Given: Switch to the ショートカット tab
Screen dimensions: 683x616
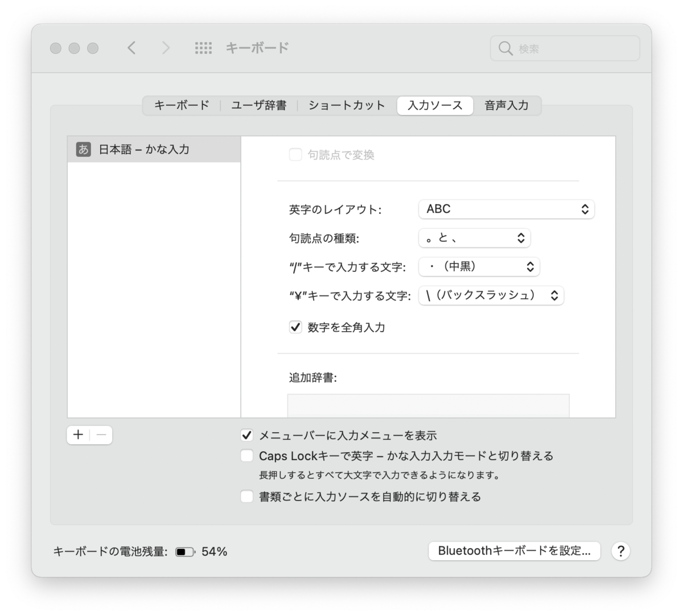Looking at the screenshot, I should point(346,105).
